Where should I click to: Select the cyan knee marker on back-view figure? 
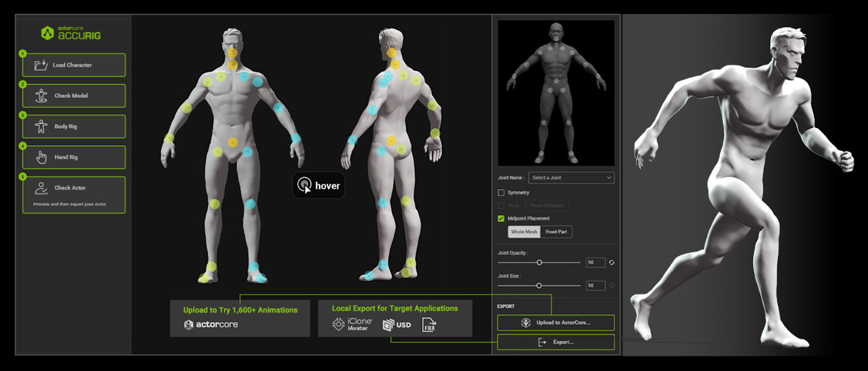coord(383,203)
